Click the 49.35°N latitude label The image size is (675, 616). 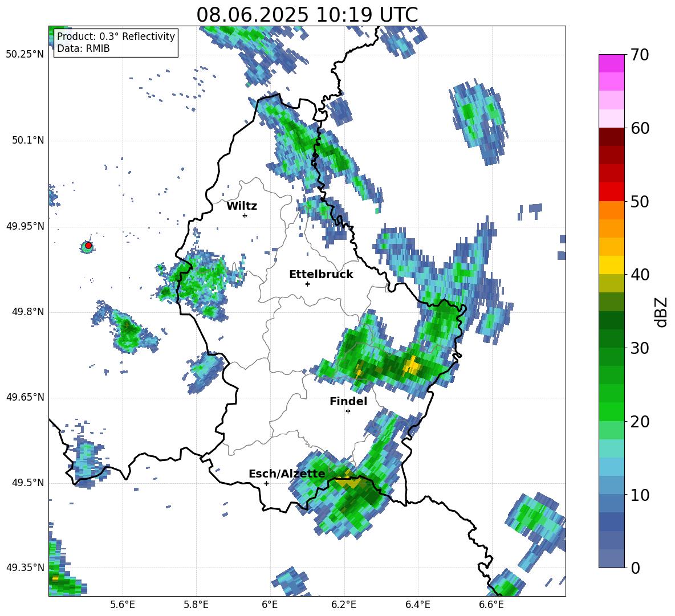tap(25, 568)
